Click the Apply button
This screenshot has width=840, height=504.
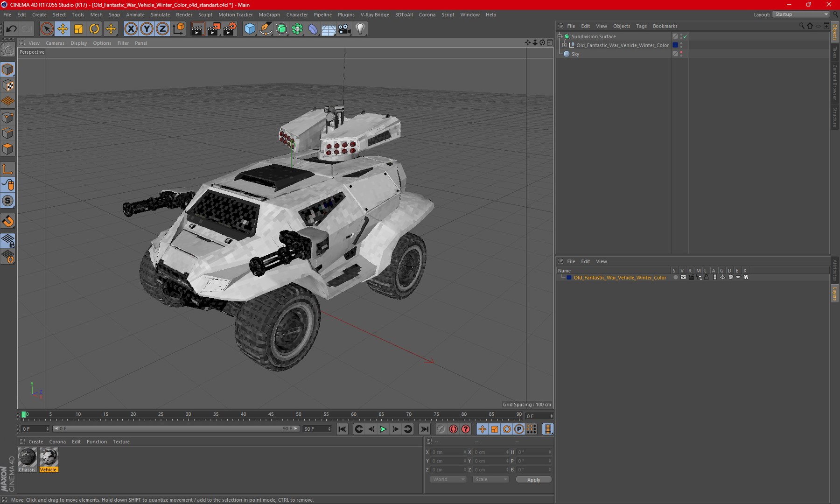pyautogui.click(x=533, y=480)
